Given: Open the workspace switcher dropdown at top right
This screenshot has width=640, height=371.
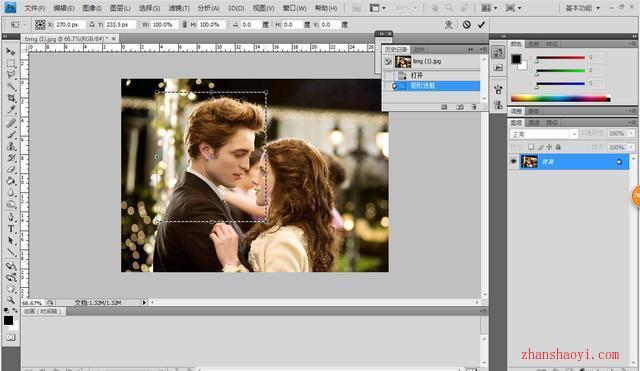Looking at the screenshot, I should (x=582, y=8).
